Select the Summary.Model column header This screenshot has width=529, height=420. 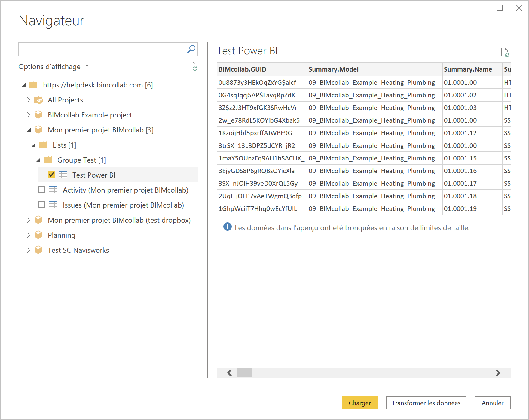pos(375,69)
